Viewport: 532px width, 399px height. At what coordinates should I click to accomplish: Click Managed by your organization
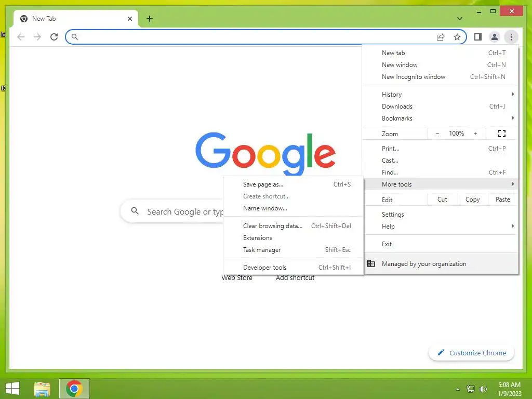click(x=440, y=263)
